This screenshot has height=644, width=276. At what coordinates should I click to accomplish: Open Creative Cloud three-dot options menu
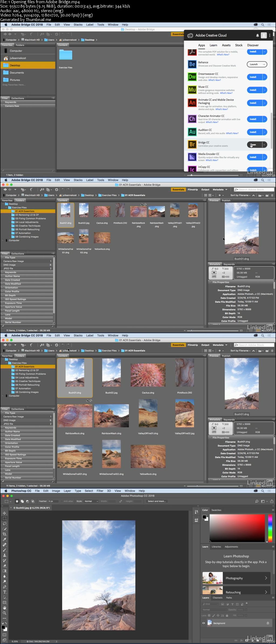[x=270, y=35]
